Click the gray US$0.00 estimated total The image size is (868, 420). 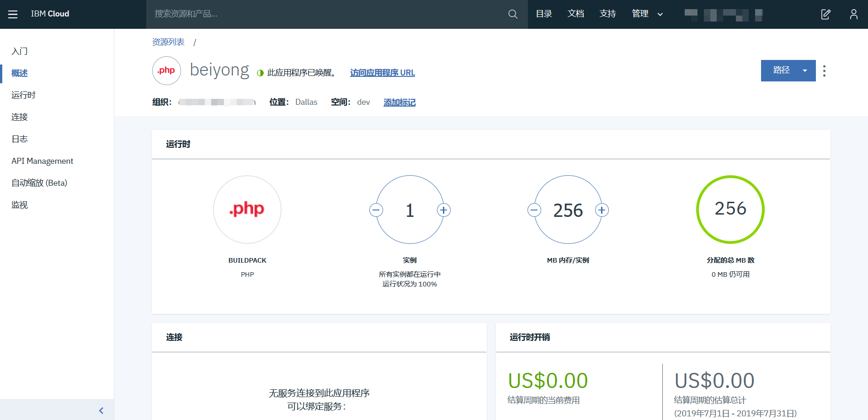pyautogui.click(x=714, y=381)
